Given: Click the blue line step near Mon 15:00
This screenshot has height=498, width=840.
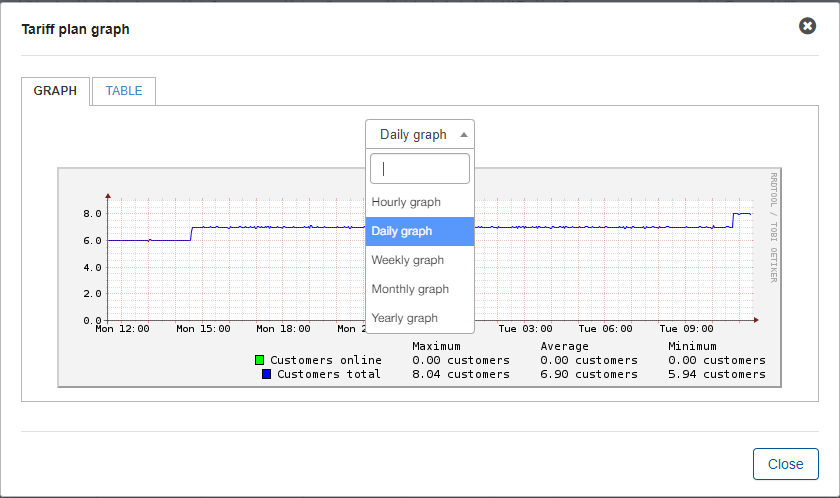Looking at the screenshot, I should (191, 234).
